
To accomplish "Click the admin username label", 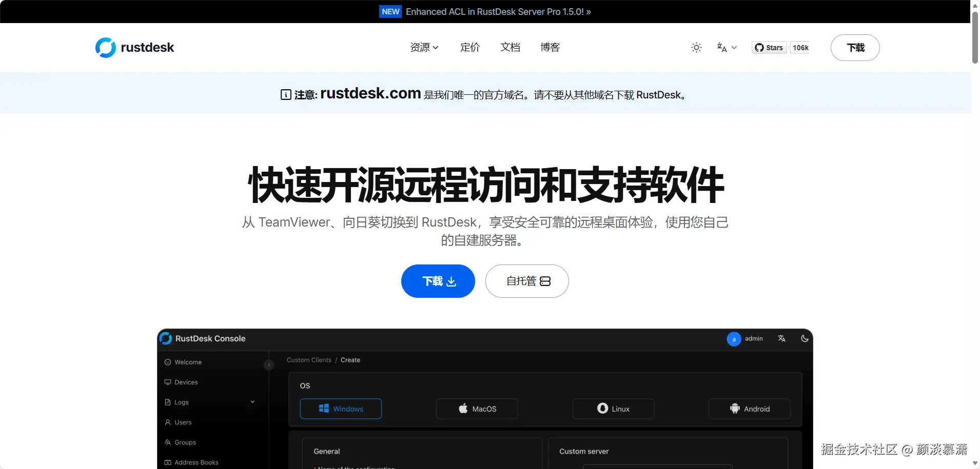I will pos(754,339).
